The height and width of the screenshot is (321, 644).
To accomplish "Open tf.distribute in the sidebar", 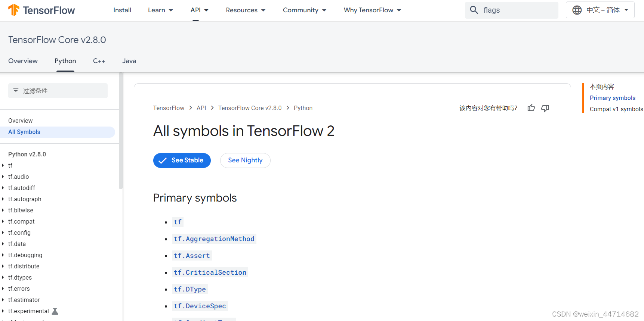I will tap(24, 266).
